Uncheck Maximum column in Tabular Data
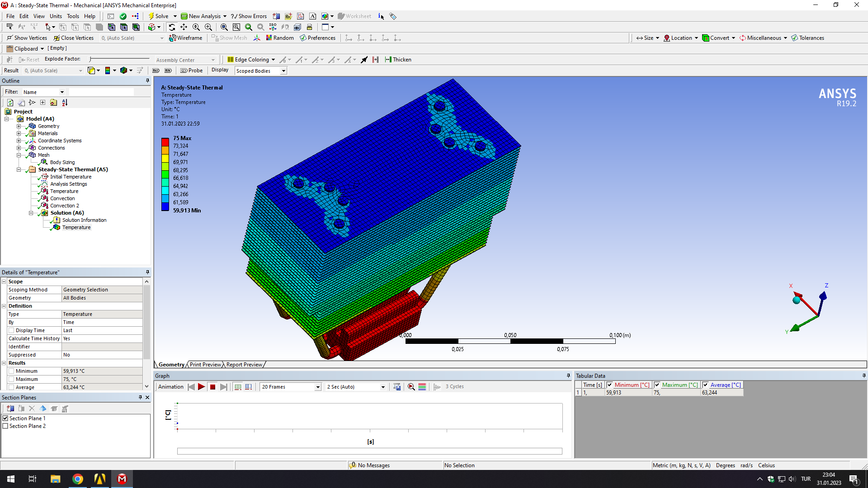Viewport: 868px width, 488px height. 657,385
